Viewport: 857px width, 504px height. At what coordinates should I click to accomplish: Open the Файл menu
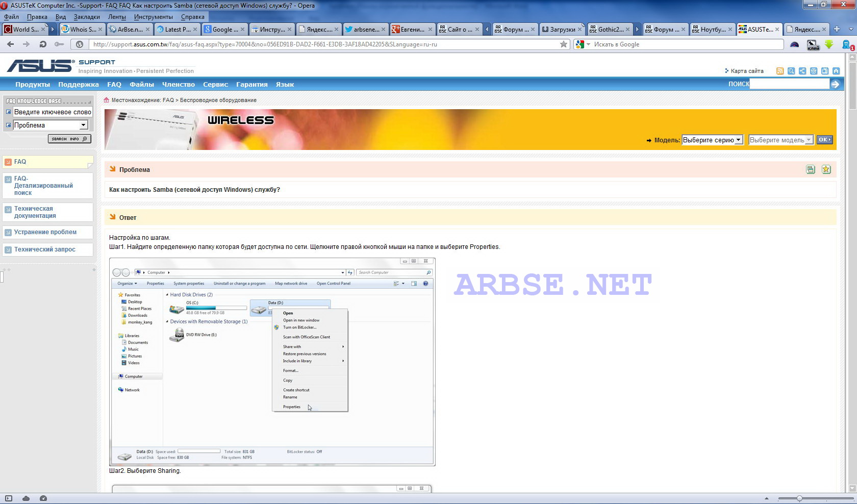point(11,17)
